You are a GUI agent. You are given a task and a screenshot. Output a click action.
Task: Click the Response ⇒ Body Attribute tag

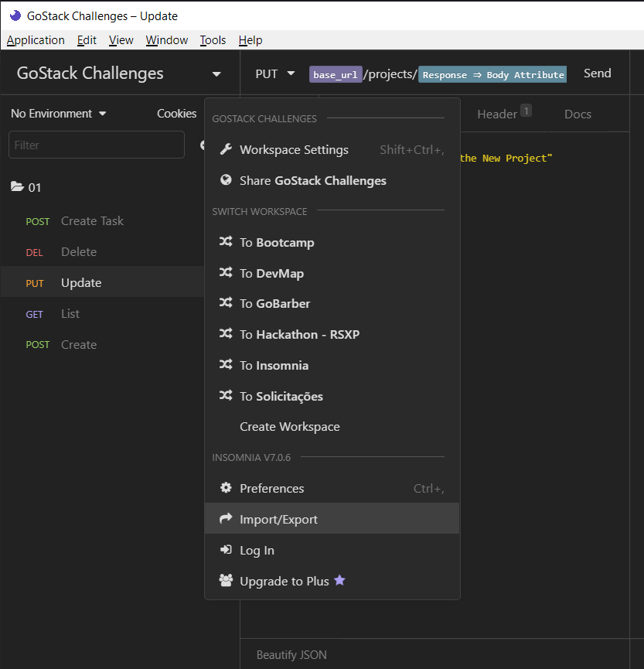(x=492, y=75)
